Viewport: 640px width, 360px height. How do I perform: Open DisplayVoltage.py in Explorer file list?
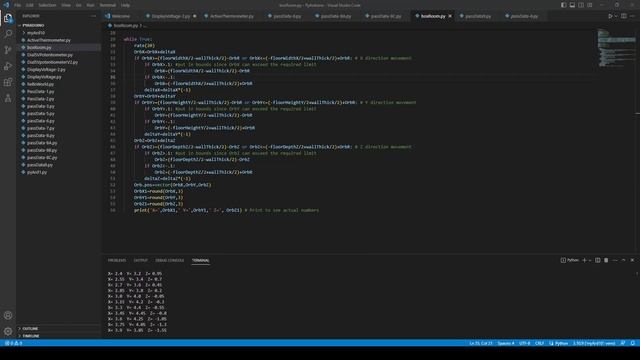[44, 77]
